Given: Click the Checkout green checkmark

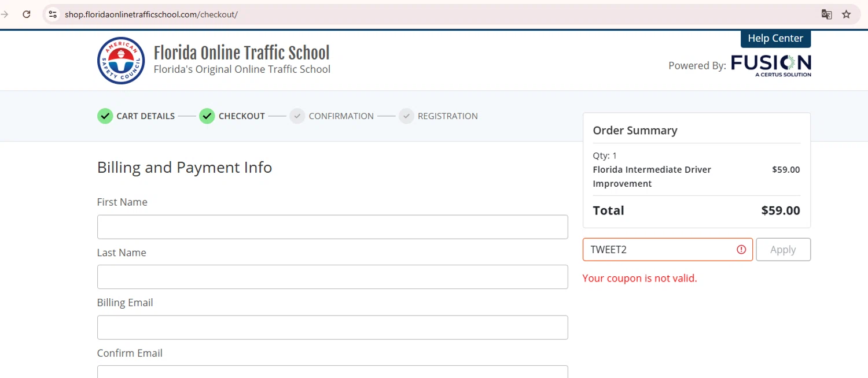Looking at the screenshot, I should tap(207, 116).
